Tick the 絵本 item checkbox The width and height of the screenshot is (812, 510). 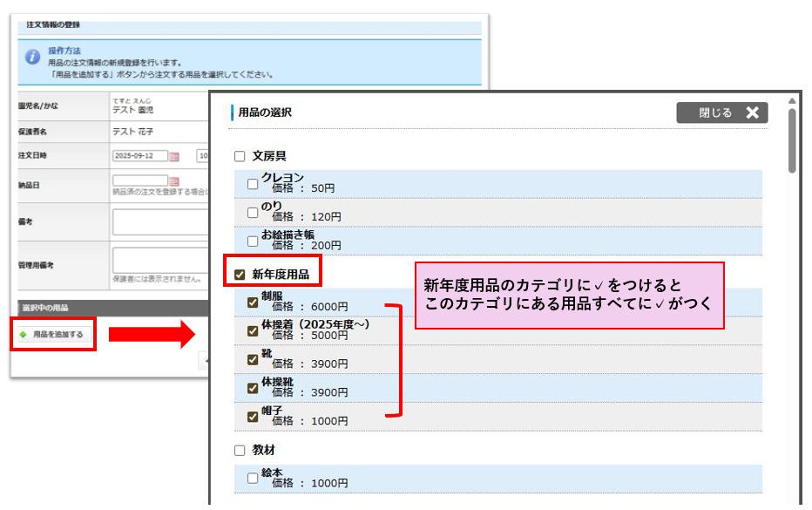click(x=253, y=478)
